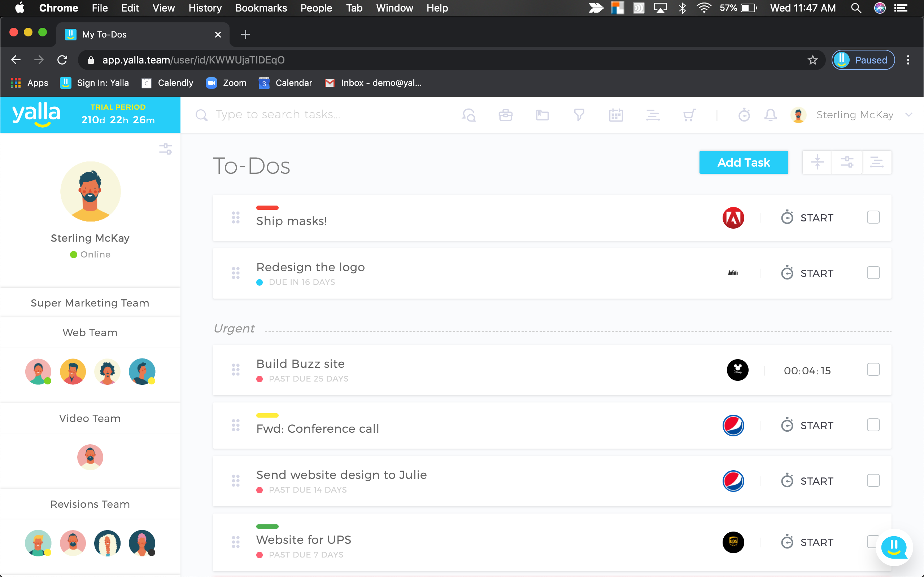Image resolution: width=924 pixels, height=577 pixels.
Task: Tick the Fwd: Conference call checkbox
Action: click(873, 425)
